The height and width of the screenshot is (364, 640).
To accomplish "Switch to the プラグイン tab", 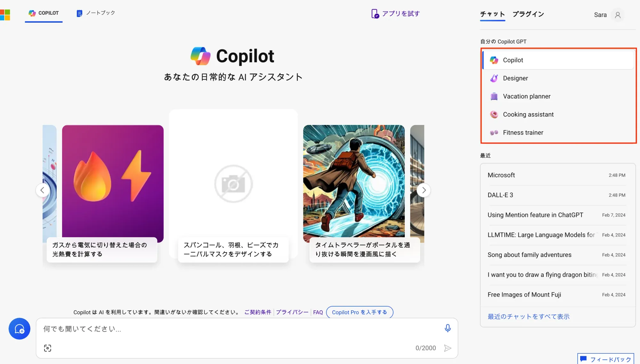I will 528,14.
